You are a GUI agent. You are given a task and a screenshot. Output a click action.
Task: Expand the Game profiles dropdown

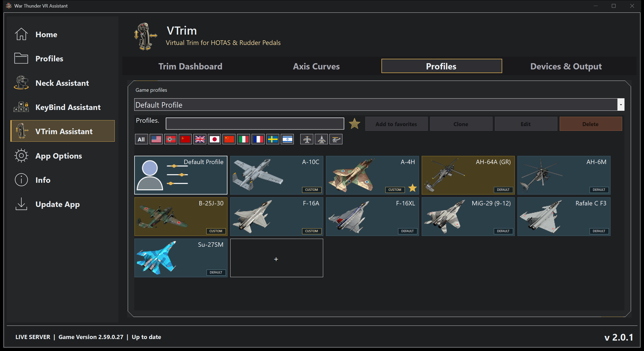(621, 105)
